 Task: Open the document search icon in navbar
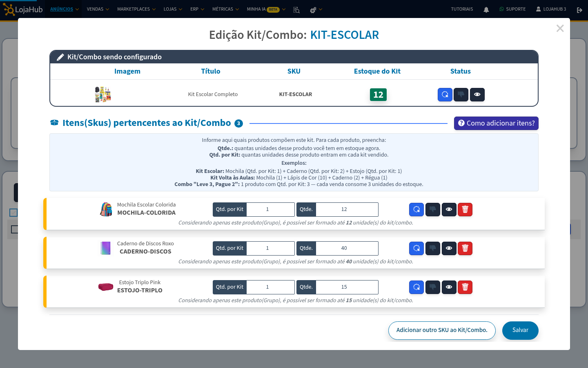(x=296, y=9)
